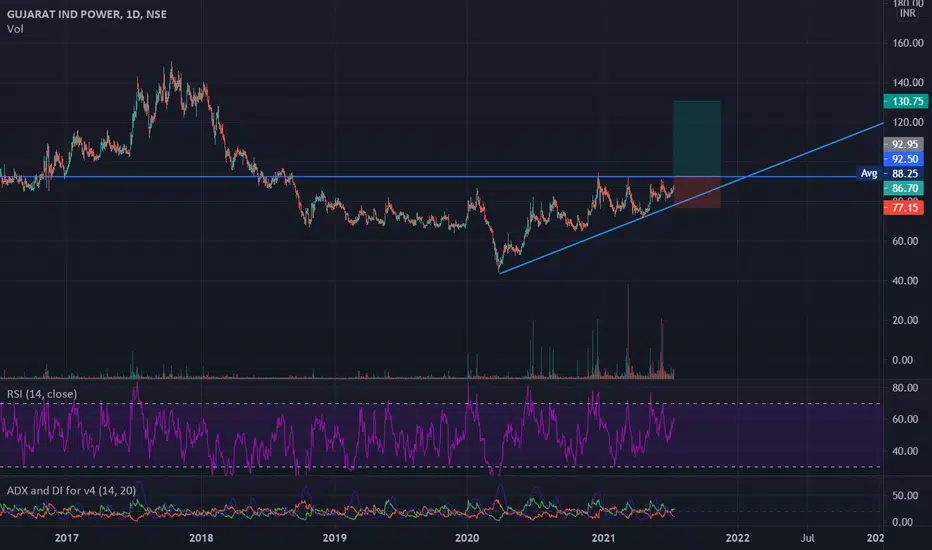Click the 20.00 price scale value

(x=905, y=320)
